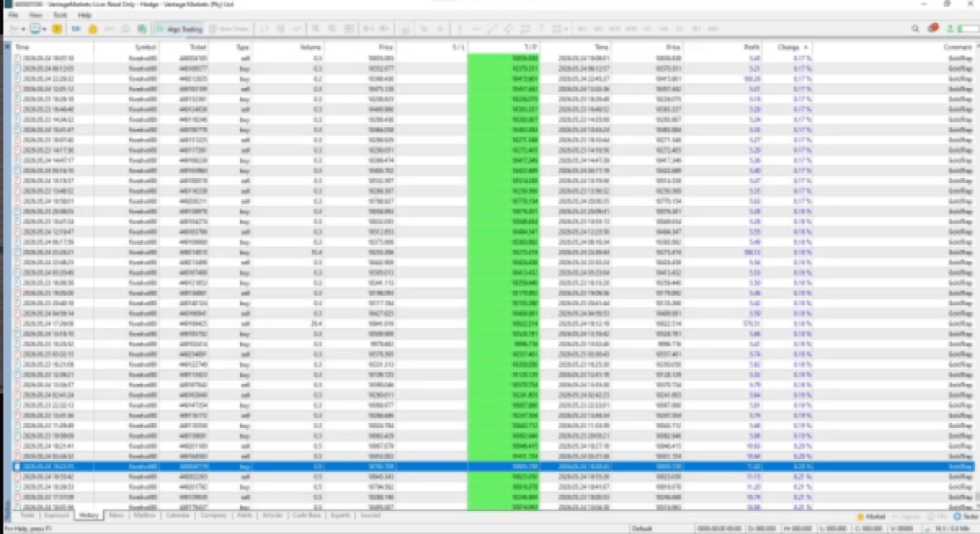Viewport: 980px width, 534px height.
Task: Click the Zoom Out magnifier icon
Action: (x=332, y=29)
